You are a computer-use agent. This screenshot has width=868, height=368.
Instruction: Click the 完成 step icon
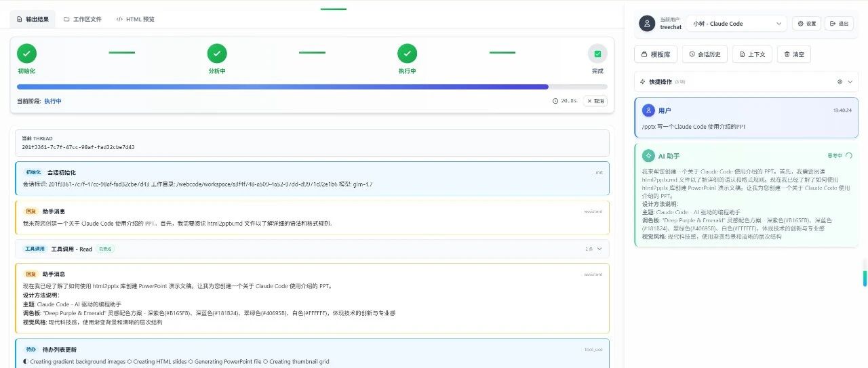(x=597, y=54)
